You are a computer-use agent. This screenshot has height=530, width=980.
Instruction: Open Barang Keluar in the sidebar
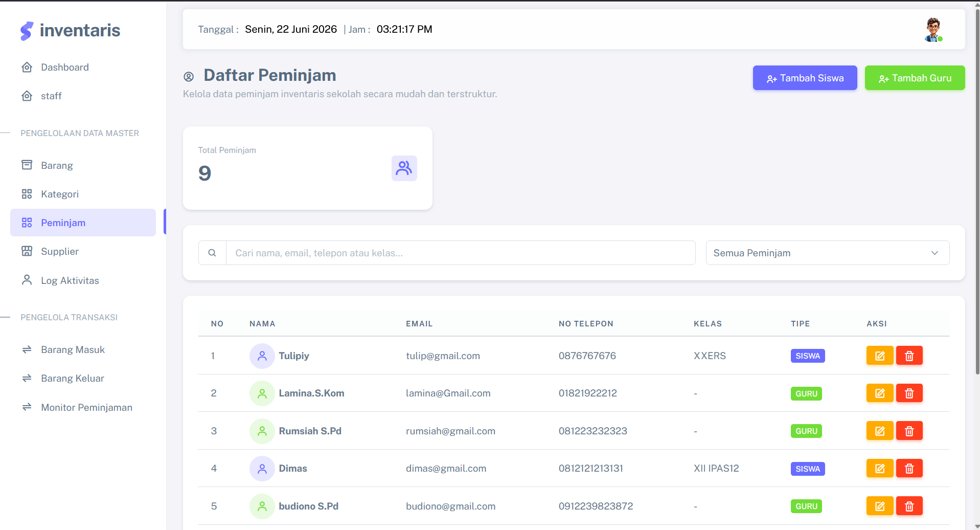click(83, 378)
